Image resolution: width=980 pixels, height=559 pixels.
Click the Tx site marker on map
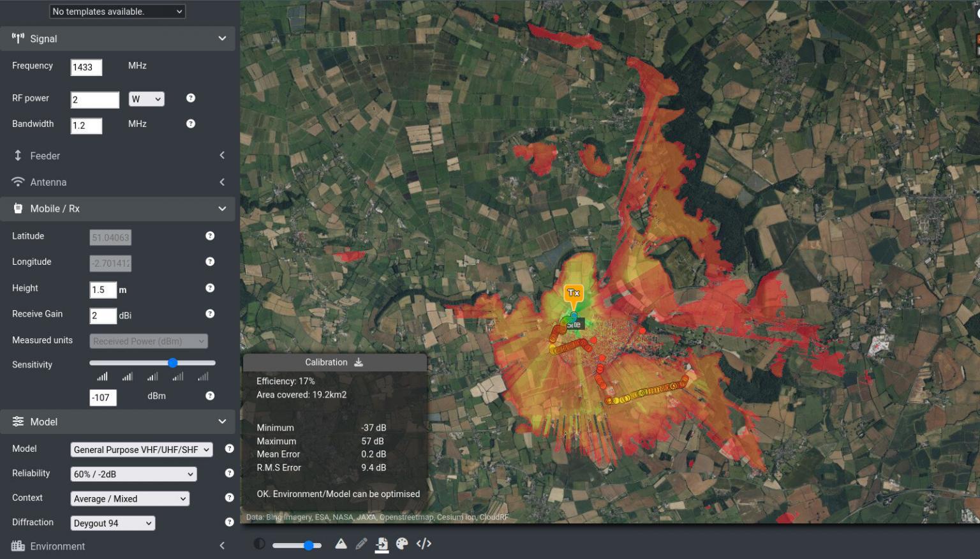pos(573,294)
